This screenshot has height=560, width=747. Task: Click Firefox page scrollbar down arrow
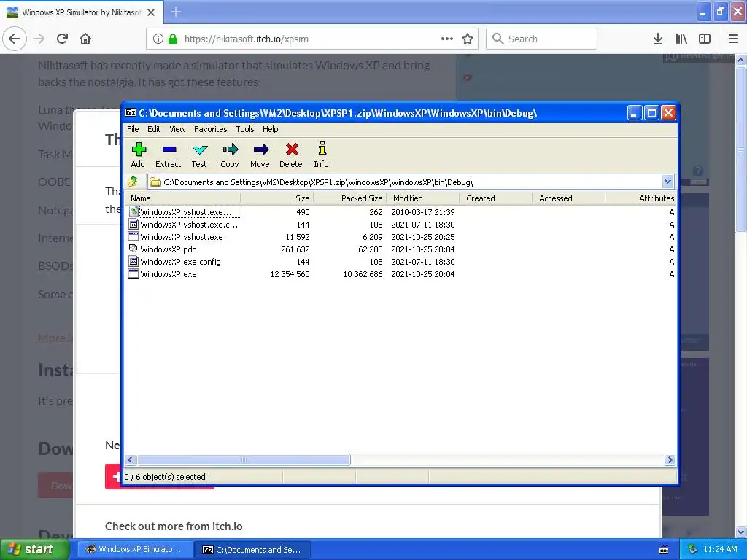point(740,532)
